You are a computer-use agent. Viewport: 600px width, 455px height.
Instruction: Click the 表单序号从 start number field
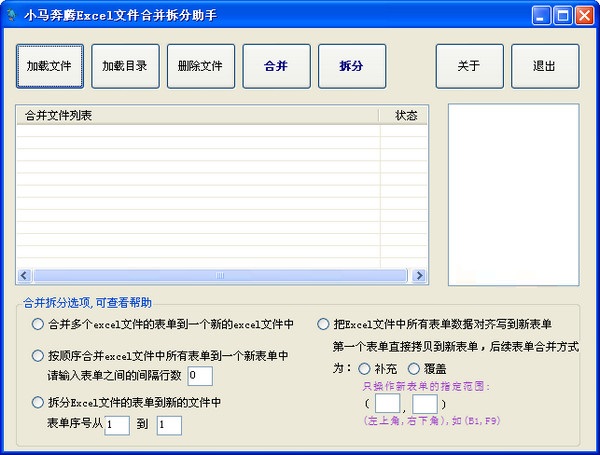coord(117,425)
